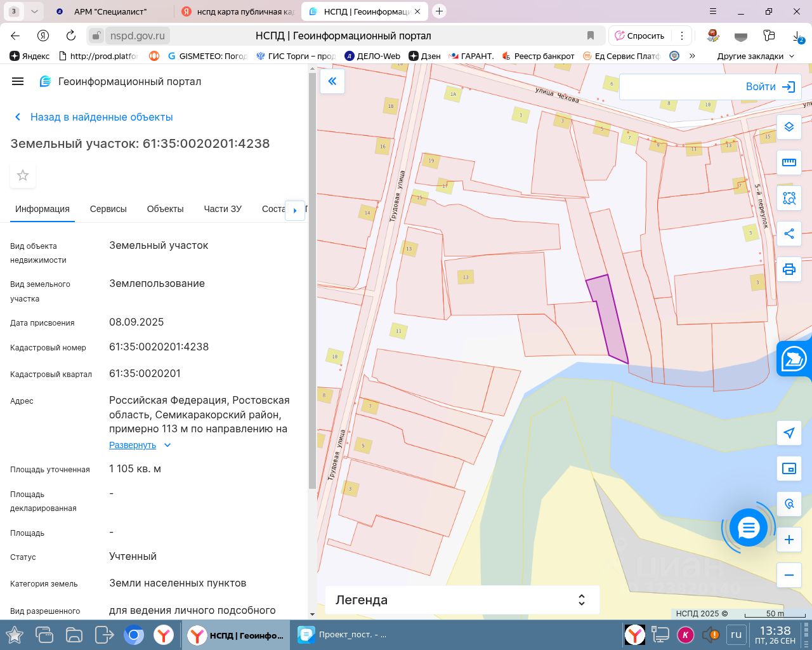Activate the area search tool on map
The image size is (812, 650).
point(789,198)
